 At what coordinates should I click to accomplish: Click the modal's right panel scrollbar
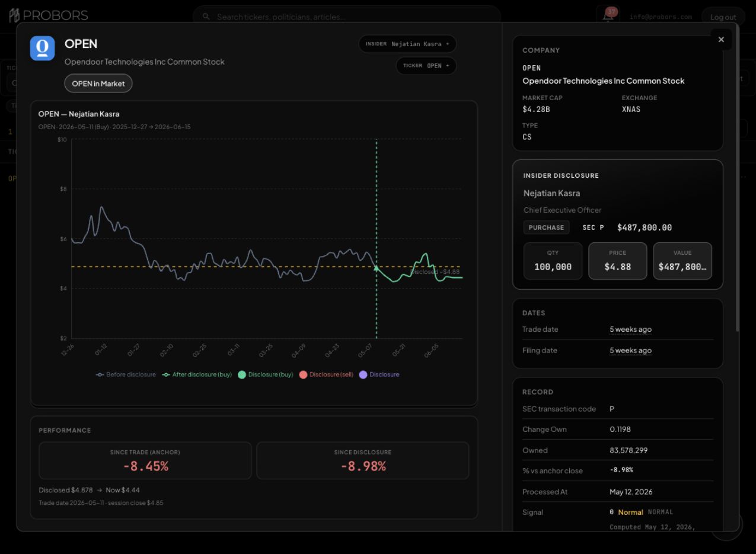[738, 178]
